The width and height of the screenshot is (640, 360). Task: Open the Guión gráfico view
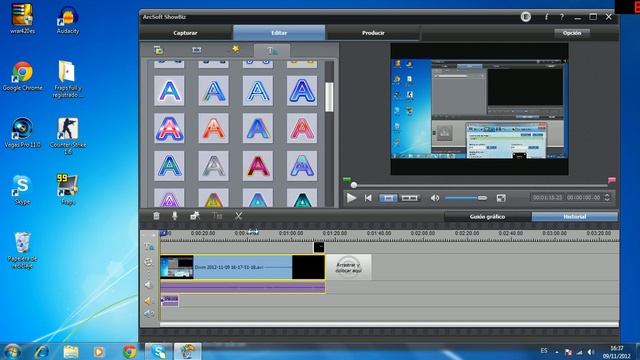tap(487, 217)
